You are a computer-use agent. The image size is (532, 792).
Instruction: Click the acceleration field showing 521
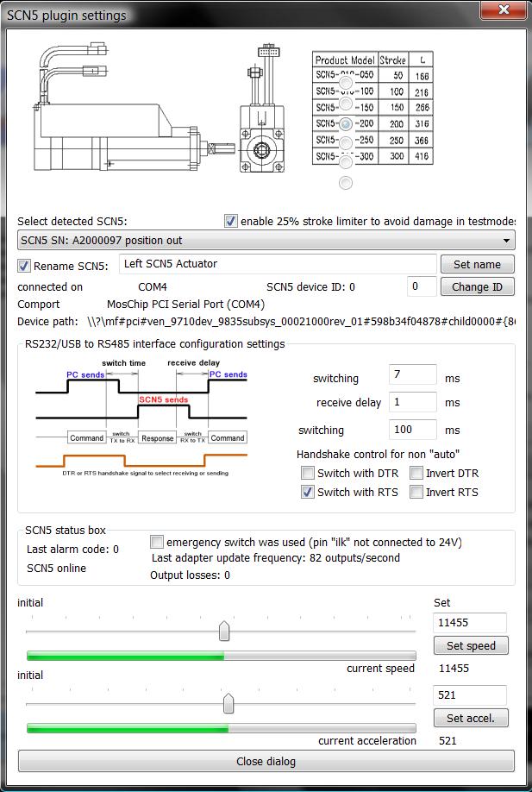[x=469, y=695]
